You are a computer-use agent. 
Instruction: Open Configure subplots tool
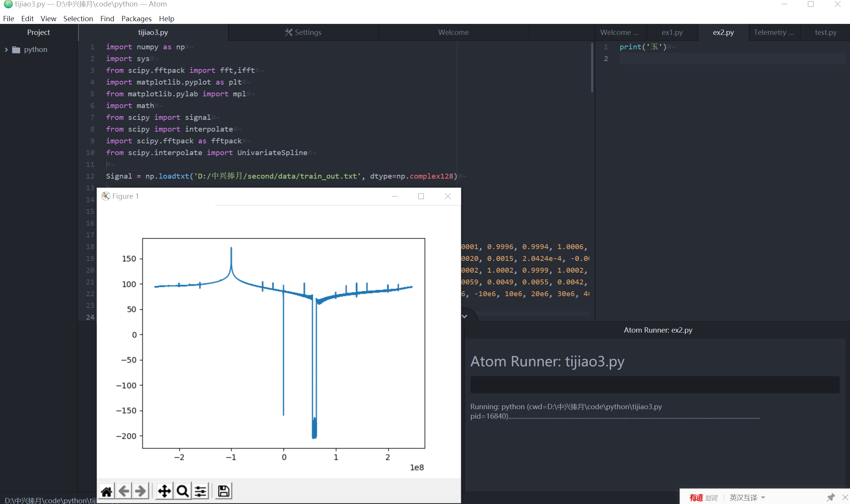(201, 491)
